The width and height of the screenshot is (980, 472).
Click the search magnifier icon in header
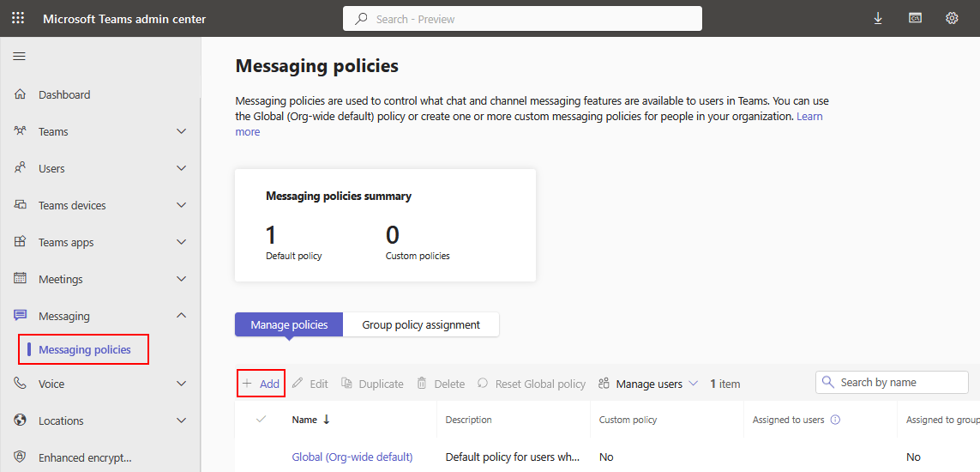(x=361, y=19)
